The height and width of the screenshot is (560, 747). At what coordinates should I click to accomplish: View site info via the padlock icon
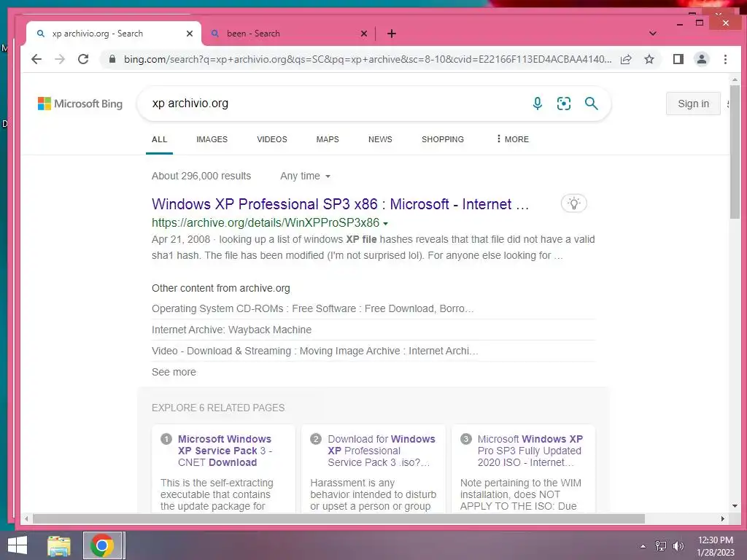tap(112, 59)
